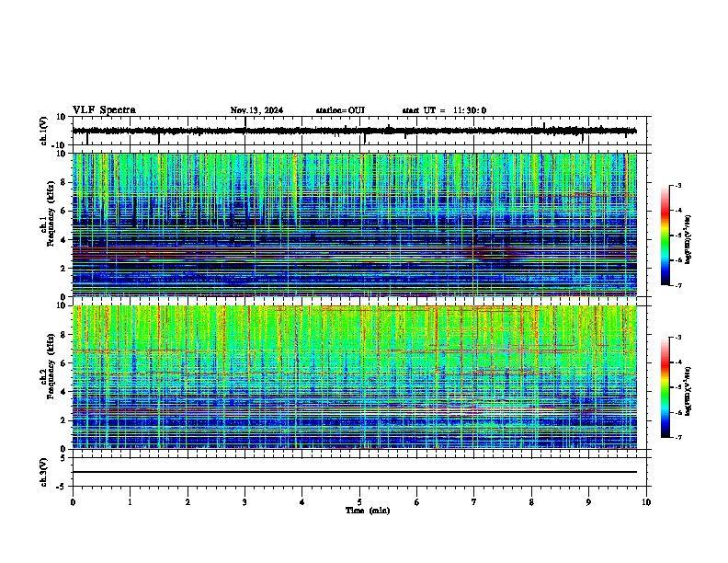Click the "-3" value on upper colorbar

677,186
